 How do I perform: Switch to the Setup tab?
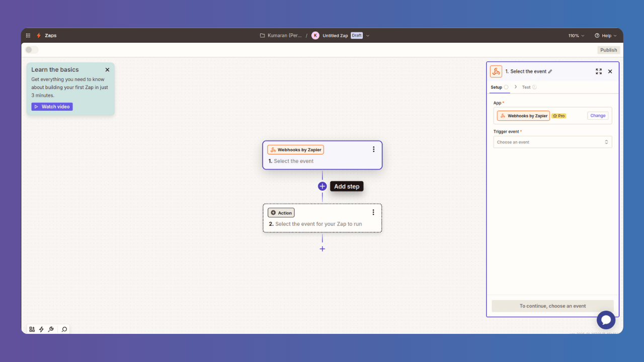point(499,87)
